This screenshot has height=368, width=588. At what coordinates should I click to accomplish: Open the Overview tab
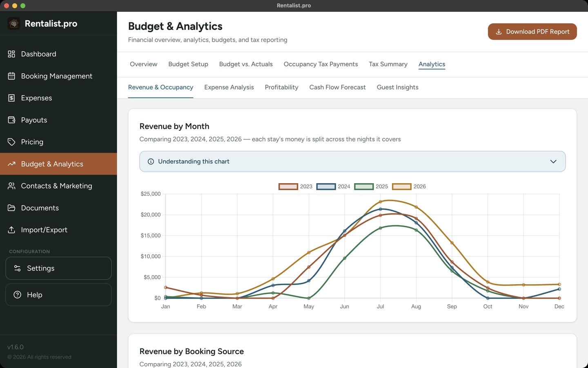(143, 64)
